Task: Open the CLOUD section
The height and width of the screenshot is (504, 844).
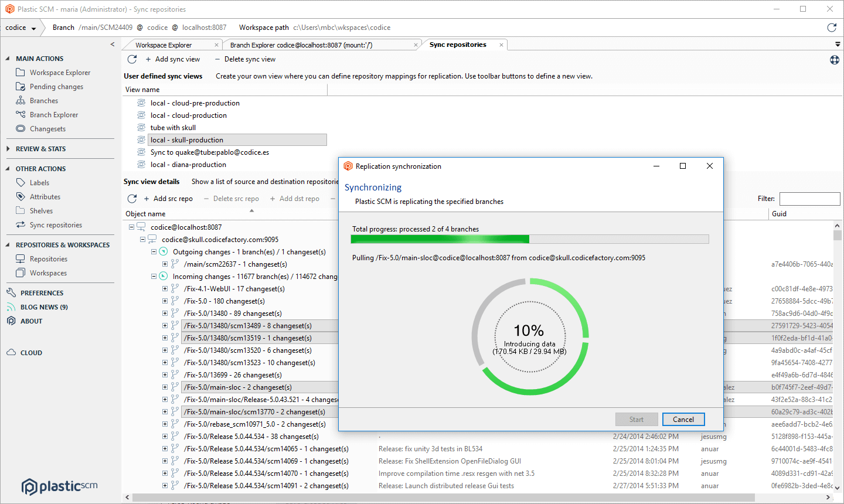Action: (31, 353)
